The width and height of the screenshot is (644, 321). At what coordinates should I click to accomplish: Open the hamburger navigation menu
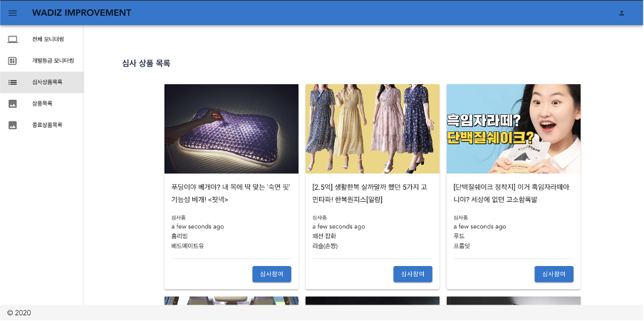pyautogui.click(x=13, y=13)
